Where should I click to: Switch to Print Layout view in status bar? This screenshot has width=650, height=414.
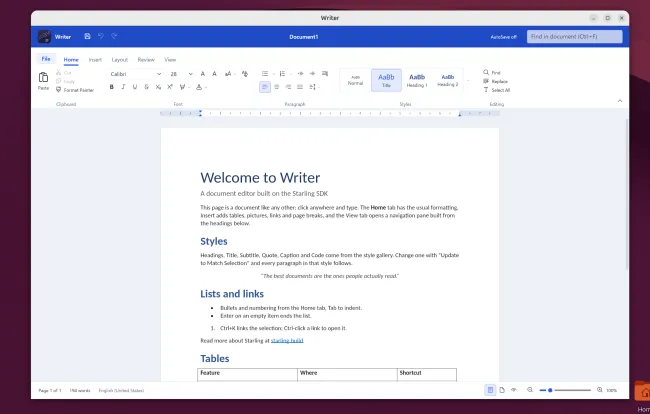tap(490, 390)
